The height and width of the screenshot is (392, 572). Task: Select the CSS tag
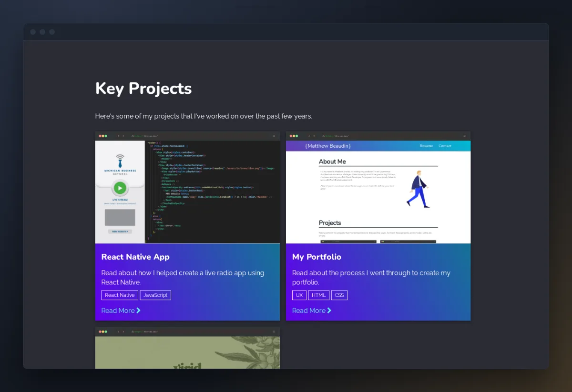pyautogui.click(x=339, y=295)
